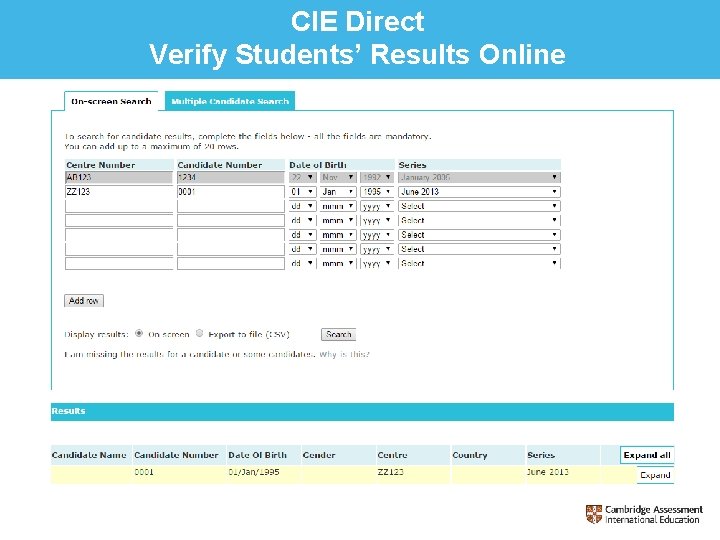Click the Add row button
Viewport: 720px width, 540px height.
84,301
